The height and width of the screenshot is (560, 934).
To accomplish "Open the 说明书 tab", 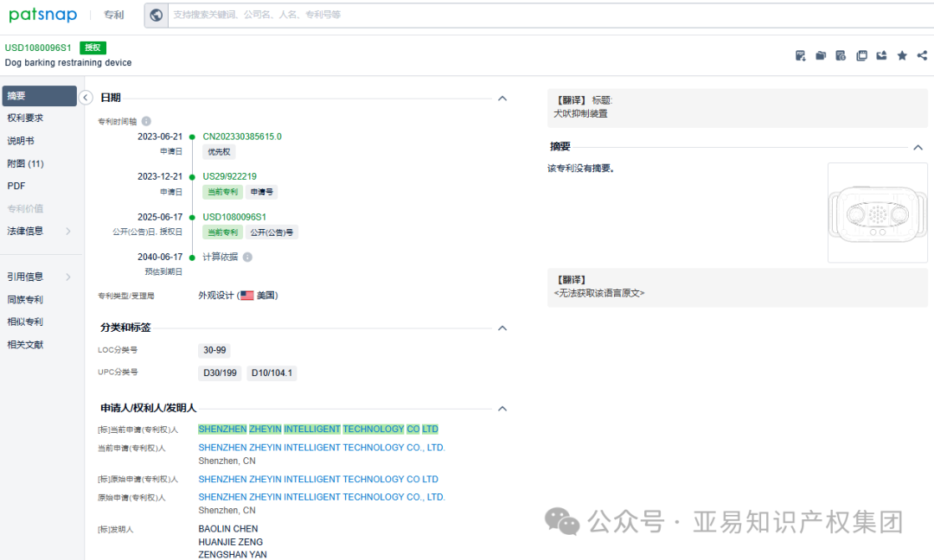I will [21, 141].
